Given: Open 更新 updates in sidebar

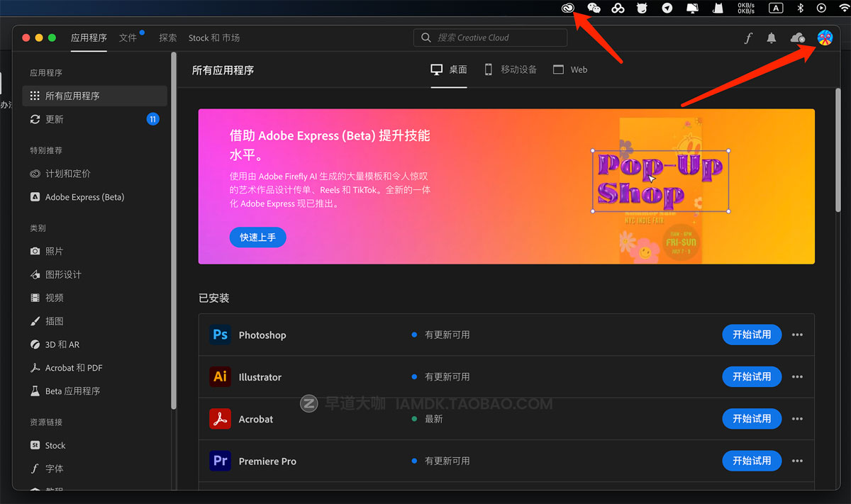Looking at the screenshot, I should (x=95, y=119).
